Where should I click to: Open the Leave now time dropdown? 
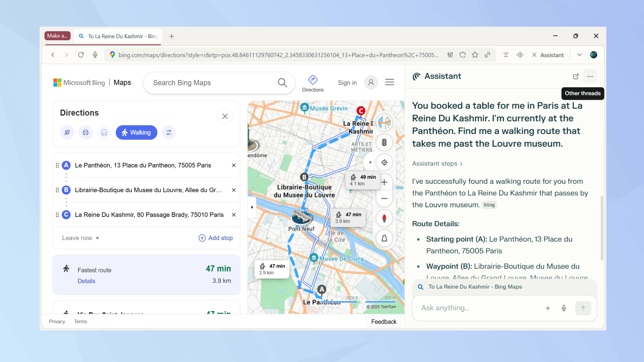(80, 238)
